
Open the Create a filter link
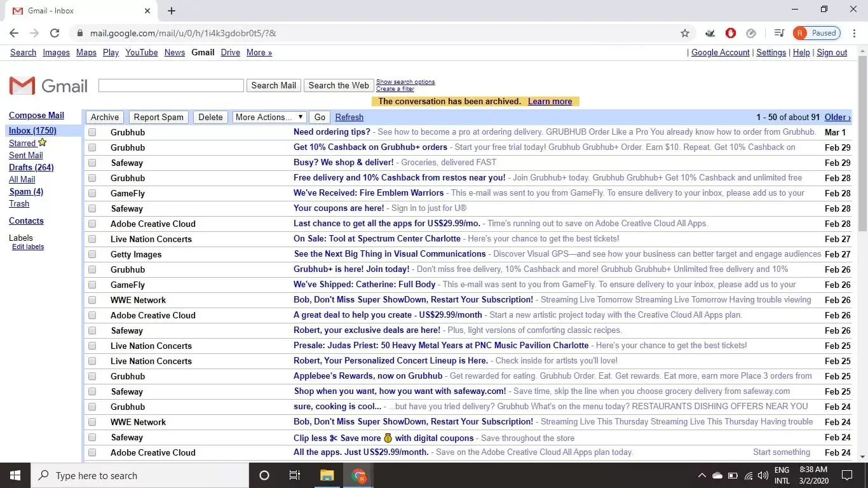395,88
